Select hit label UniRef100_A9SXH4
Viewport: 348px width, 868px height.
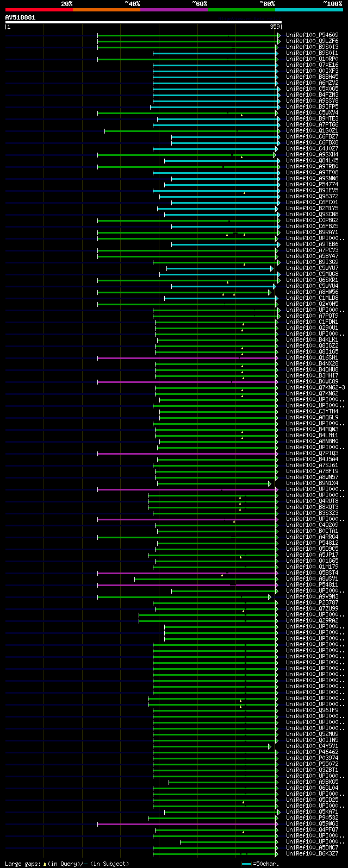point(312,154)
